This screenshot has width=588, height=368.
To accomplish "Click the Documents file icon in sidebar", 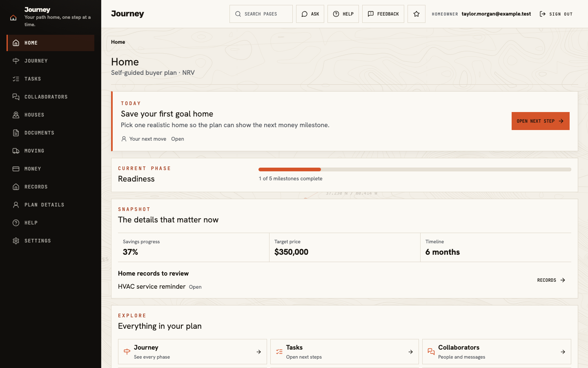I will pos(16,133).
